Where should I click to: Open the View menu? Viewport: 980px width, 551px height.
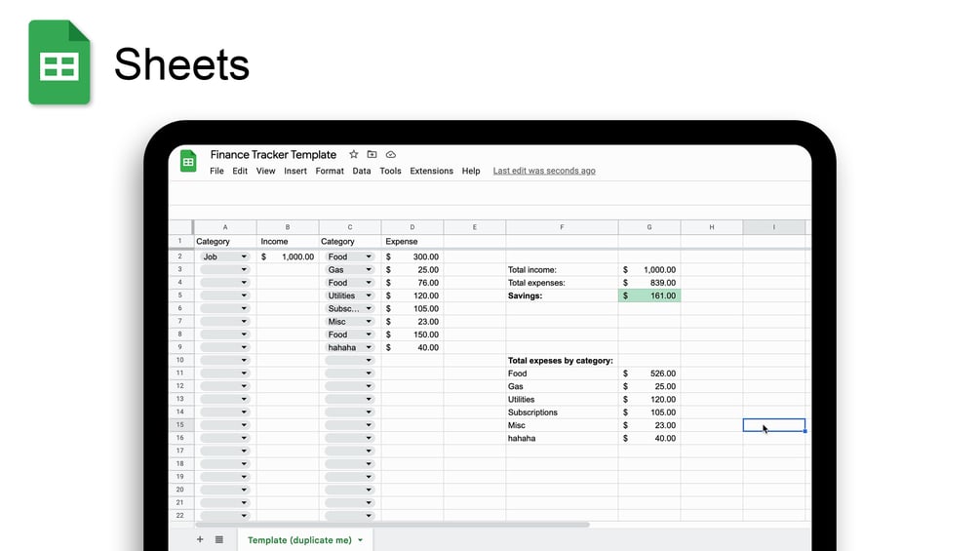[x=265, y=171]
